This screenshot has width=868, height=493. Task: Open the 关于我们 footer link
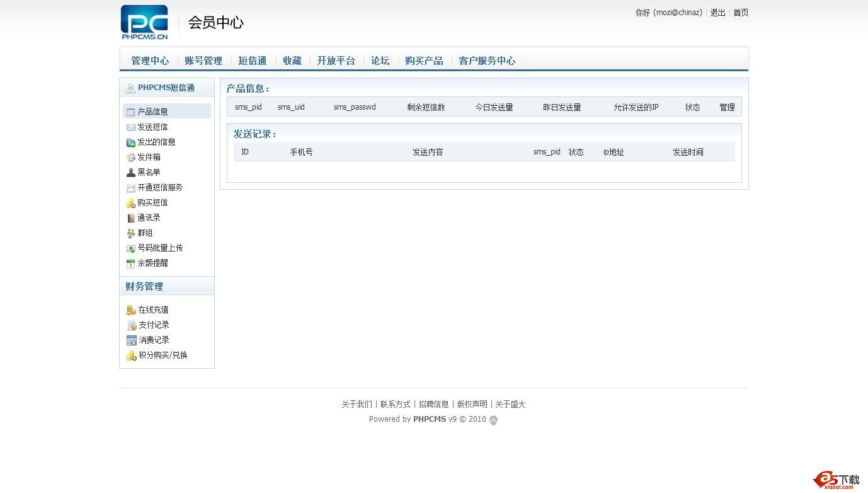tap(357, 405)
